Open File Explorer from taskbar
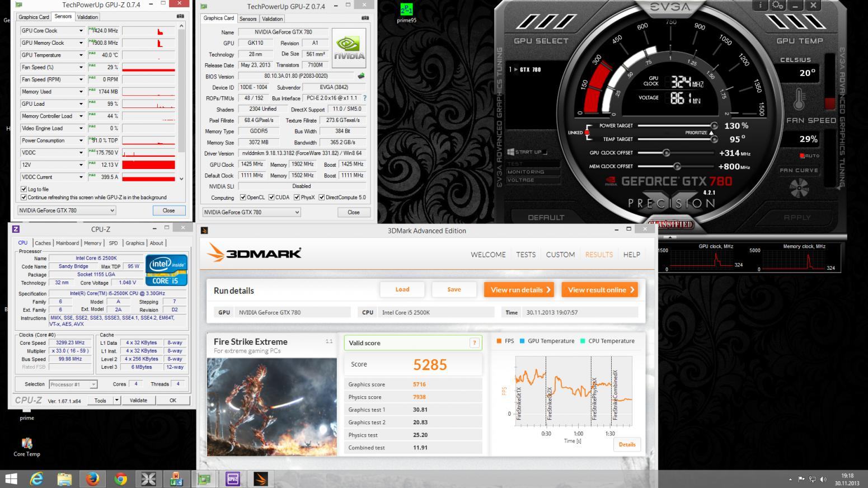Image resolution: width=868 pixels, height=488 pixels. coord(64,479)
